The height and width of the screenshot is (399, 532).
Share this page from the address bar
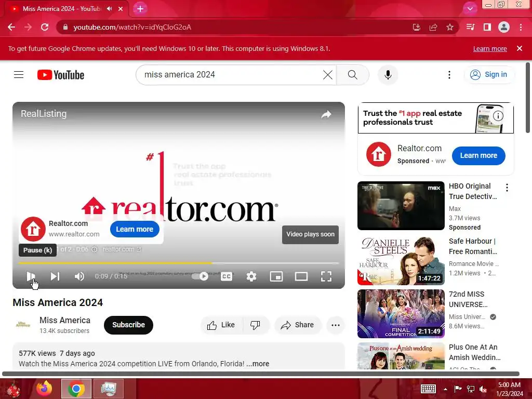[433, 27]
